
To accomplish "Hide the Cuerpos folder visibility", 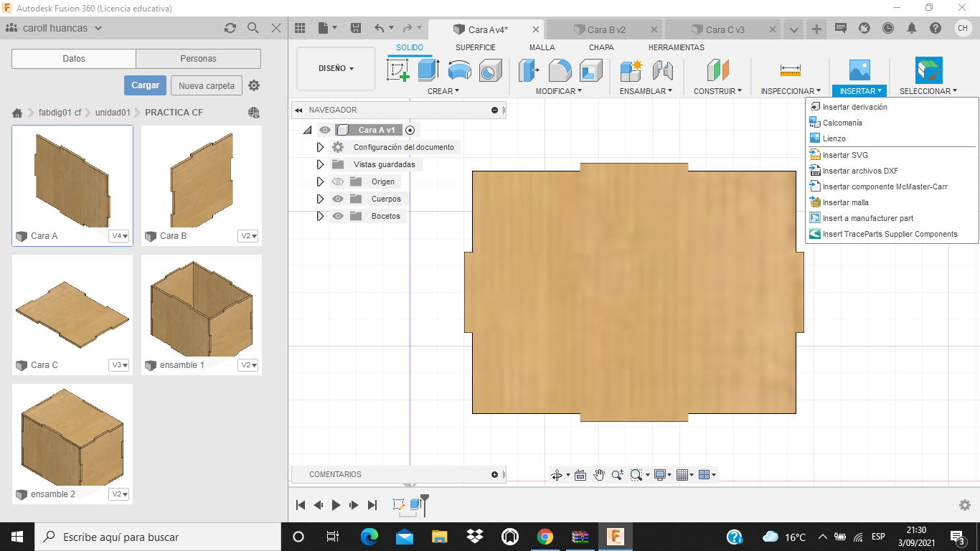I will click(338, 199).
